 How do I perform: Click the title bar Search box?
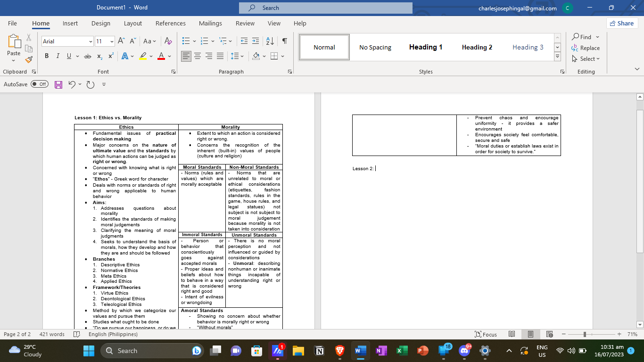326,8
